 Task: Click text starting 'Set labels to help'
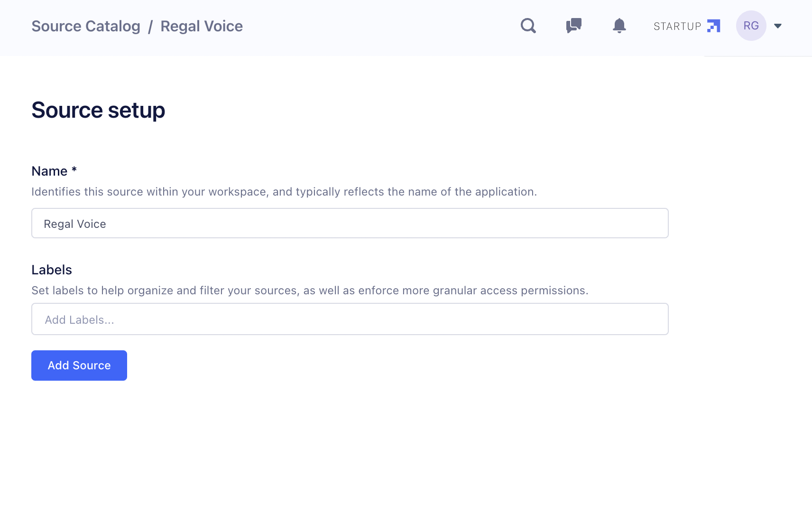310,290
